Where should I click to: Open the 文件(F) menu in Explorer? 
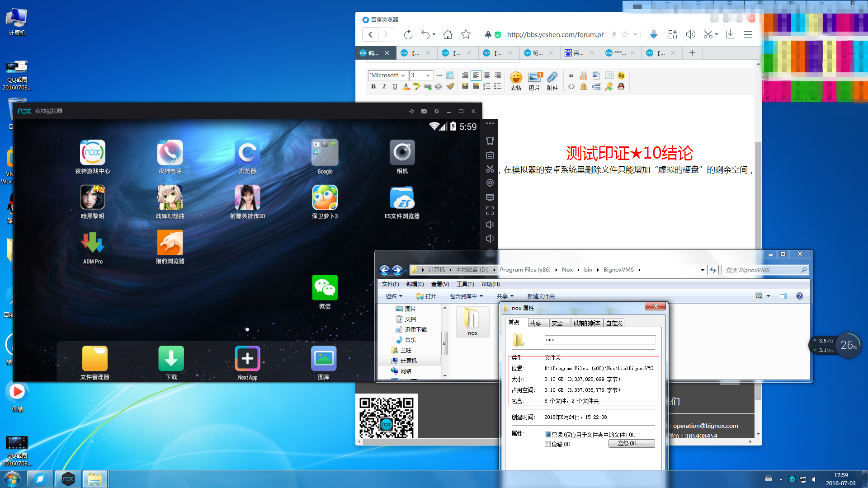point(390,284)
